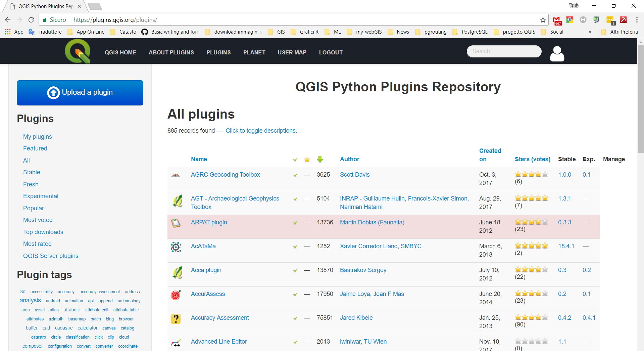Screen dimensions: 644x351
Task: Go to ABOUT PLUGINS in navigation bar
Action: coord(171,52)
